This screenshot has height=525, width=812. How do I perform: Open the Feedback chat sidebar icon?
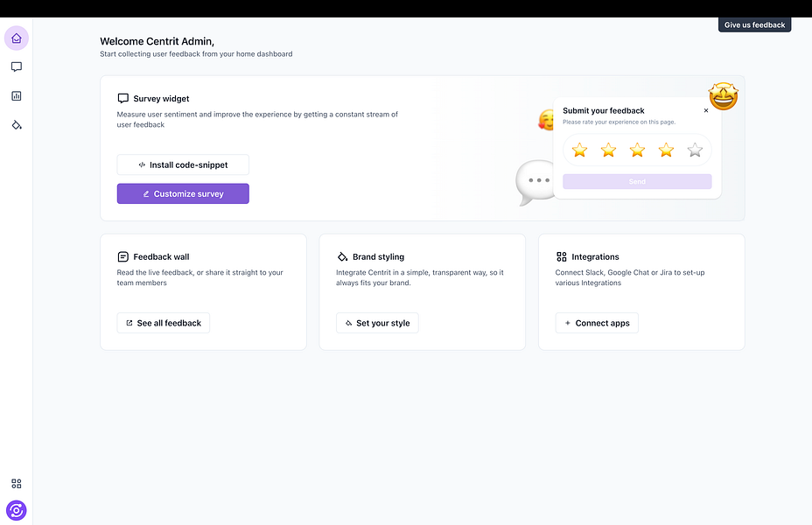click(17, 67)
